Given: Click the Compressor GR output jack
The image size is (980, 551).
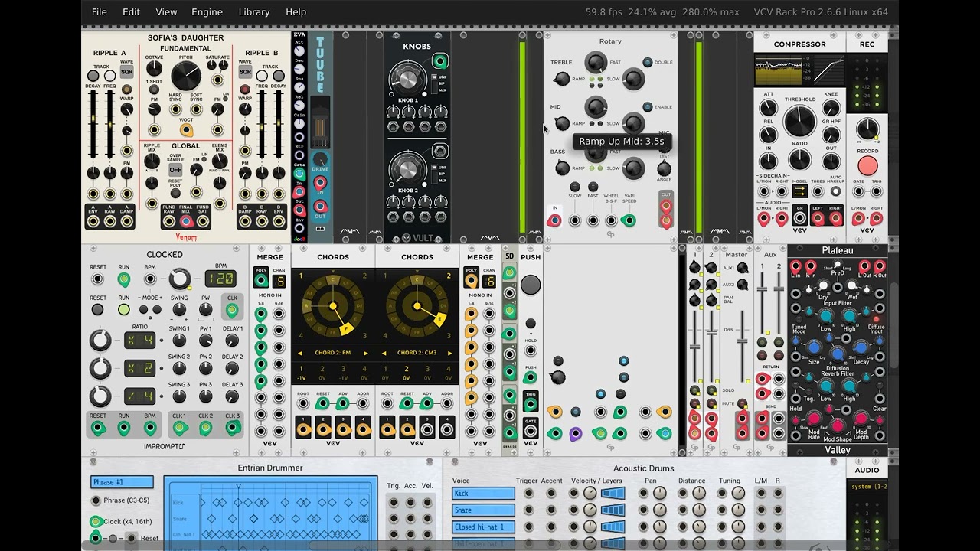Looking at the screenshot, I should click(x=799, y=220).
